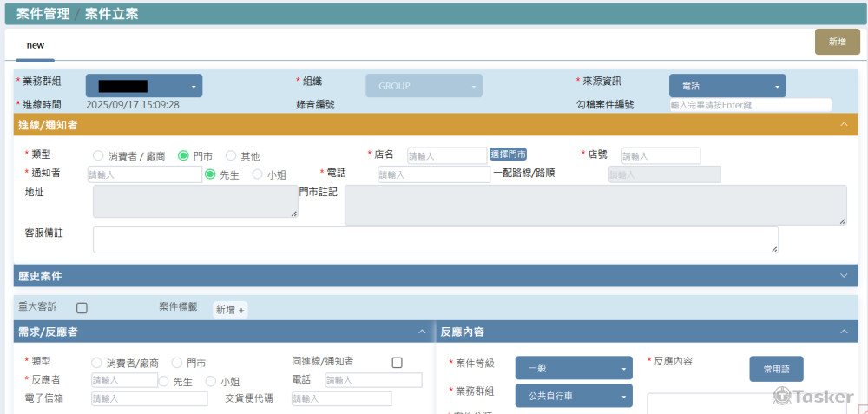Open the 案件等級 一般 dropdown
The width and height of the screenshot is (868, 414).
click(574, 368)
